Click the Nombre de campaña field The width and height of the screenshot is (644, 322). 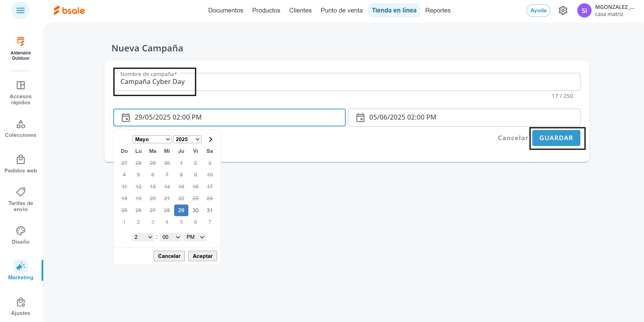tap(346, 82)
